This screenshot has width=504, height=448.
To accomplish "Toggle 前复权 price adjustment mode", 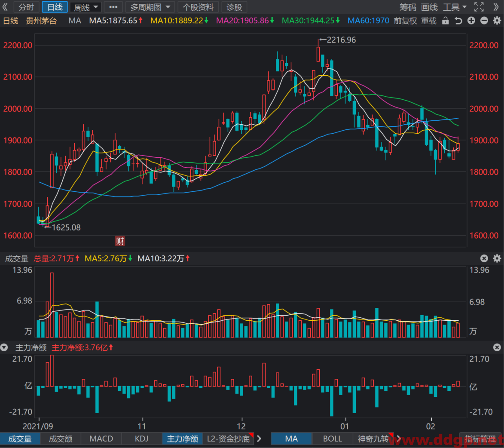I will pyautogui.click(x=405, y=21).
